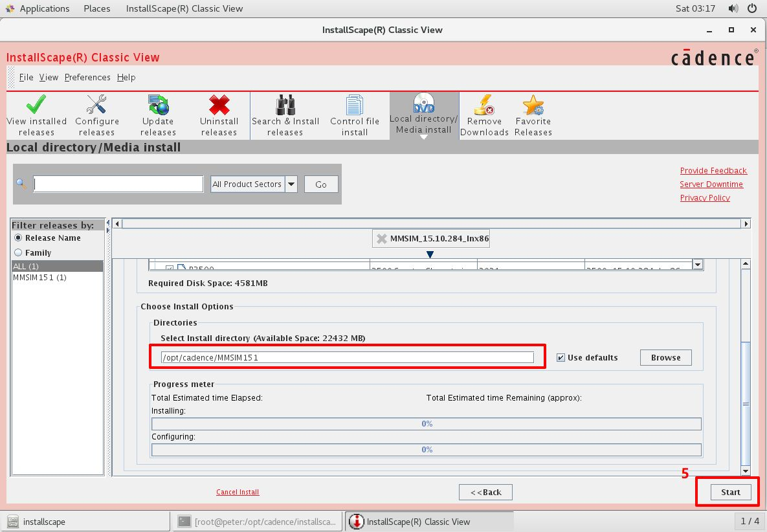
Task: Click workspace switcher 1 / 4
Action: pos(750,521)
